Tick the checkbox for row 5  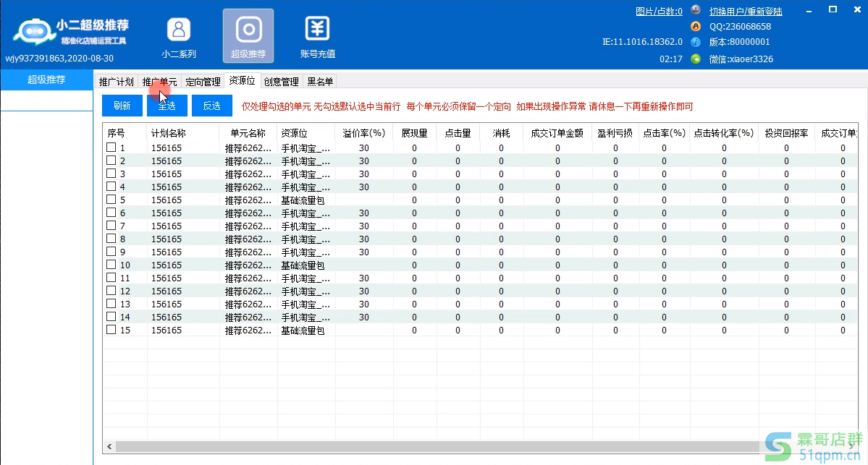click(x=111, y=200)
